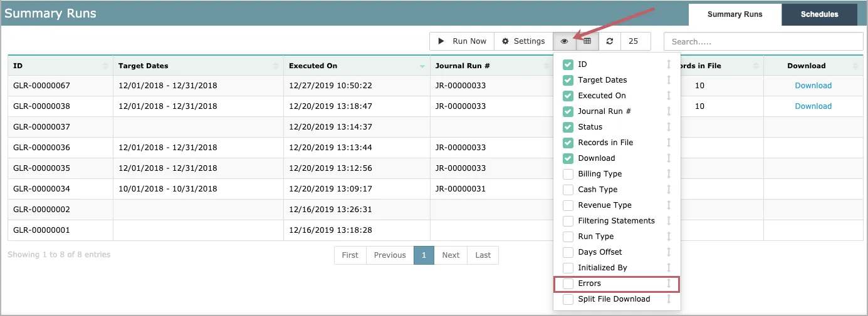Open the 25 page size selector
This screenshot has width=868, height=316.
pyautogui.click(x=635, y=41)
